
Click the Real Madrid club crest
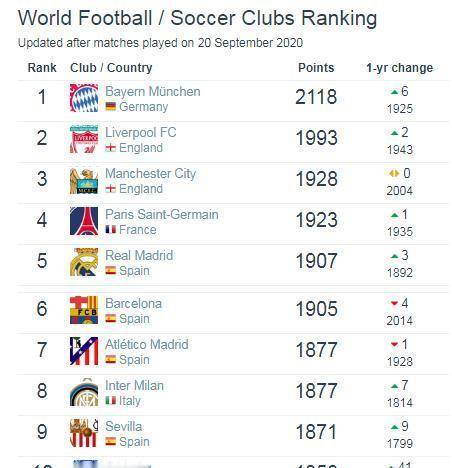[84, 262]
